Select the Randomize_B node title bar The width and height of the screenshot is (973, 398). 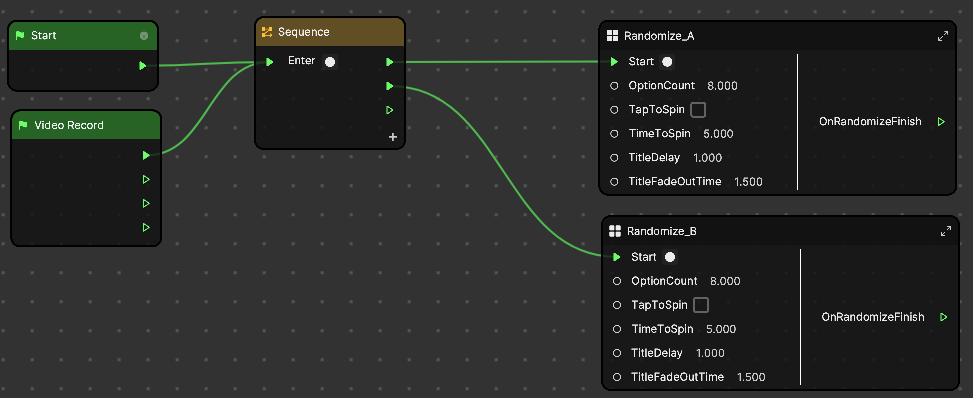click(x=780, y=231)
